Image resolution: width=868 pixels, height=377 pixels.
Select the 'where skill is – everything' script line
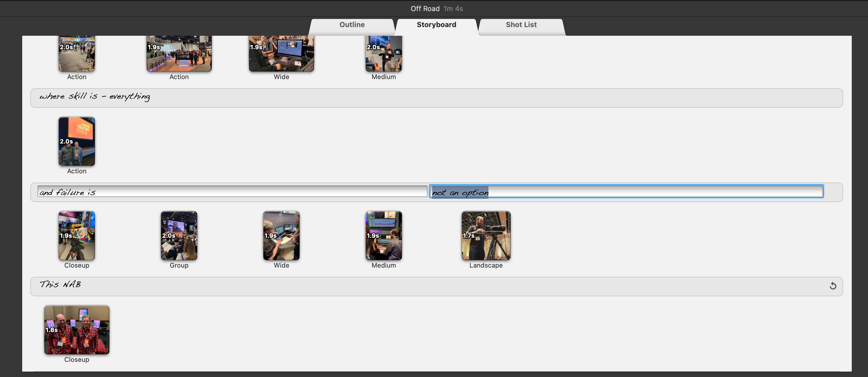tap(436, 98)
